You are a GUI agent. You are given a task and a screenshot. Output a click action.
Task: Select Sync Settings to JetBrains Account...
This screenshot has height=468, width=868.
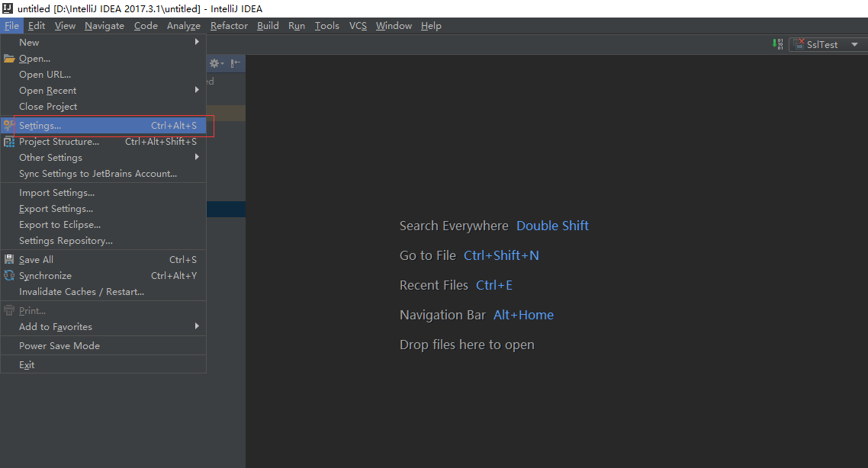point(104,174)
